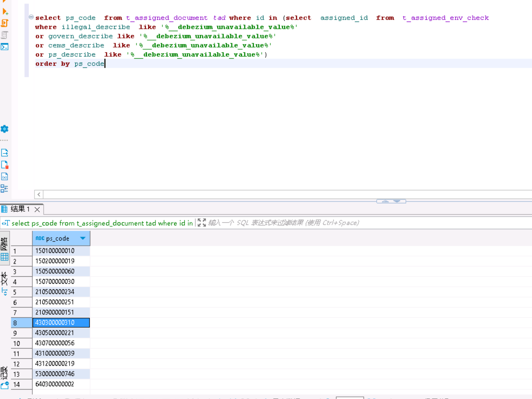Viewport: 532px width, 399px height.
Task: Select row number 1 header
Action: click(22, 251)
